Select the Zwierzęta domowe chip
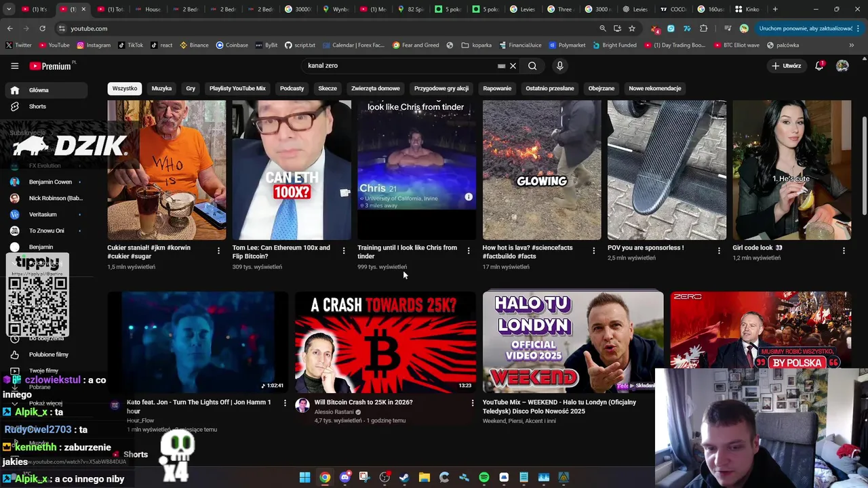868x488 pixels. [x=375, y=88]
